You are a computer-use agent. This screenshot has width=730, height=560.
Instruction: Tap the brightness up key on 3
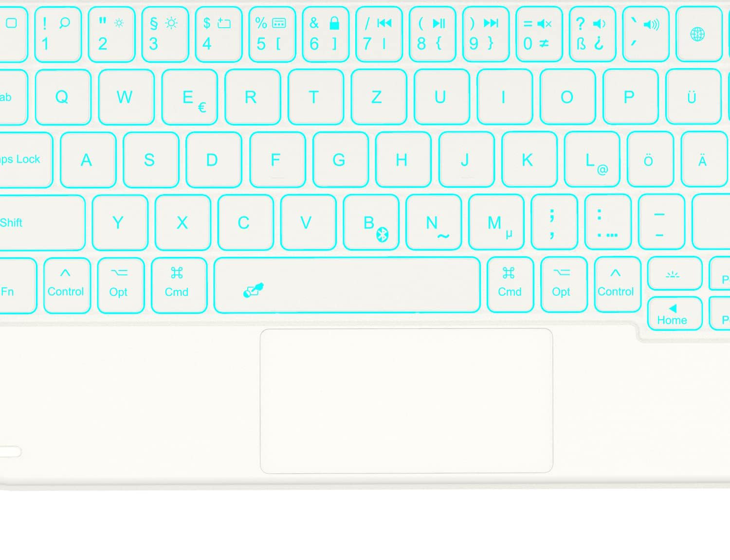(x=165, y=34)
